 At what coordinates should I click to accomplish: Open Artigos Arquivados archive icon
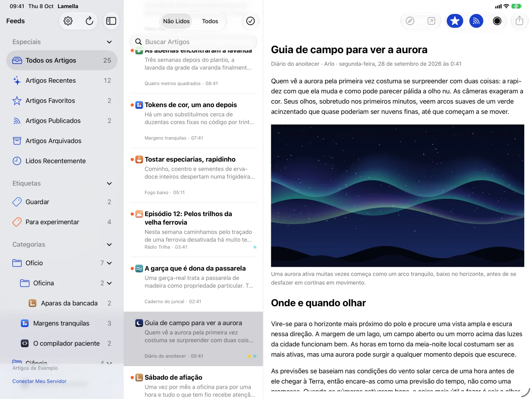pyautogui.click(x=17, y=141)
